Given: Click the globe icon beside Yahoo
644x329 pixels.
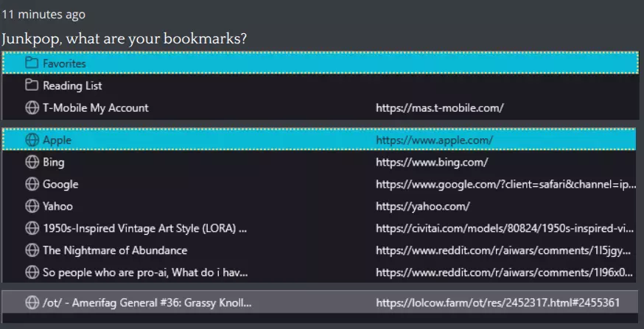Looking at the screenshot, I should pos(32,206).
